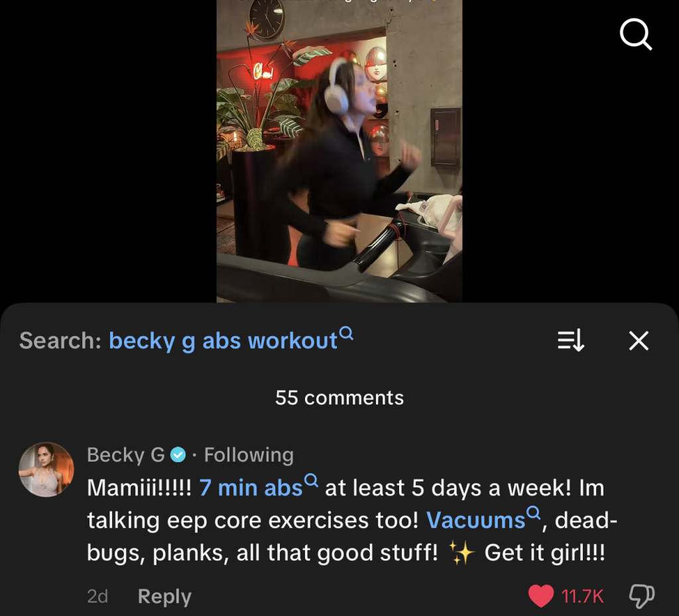Screen dimensions: 679x616
Task: View the 11.7K likes count
Action: pos(582,597)
